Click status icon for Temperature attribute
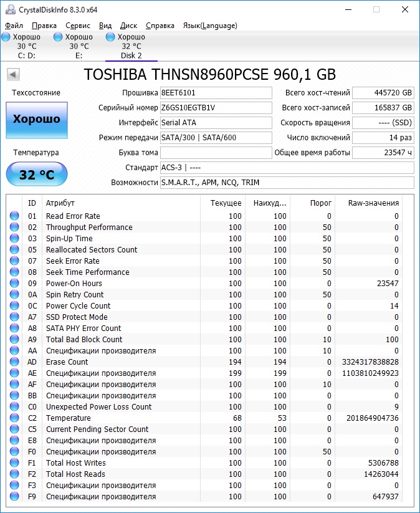Screen dimensions: 420x513 click(x=14, y=418)
